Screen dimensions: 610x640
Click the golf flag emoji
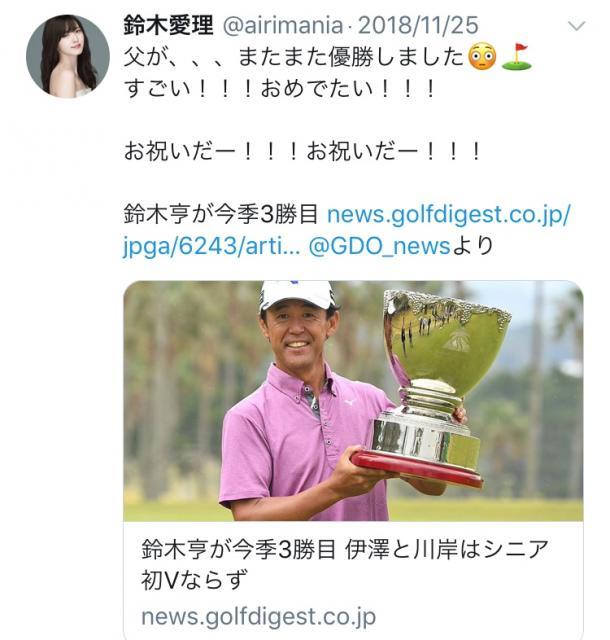[x=517, y=57]
